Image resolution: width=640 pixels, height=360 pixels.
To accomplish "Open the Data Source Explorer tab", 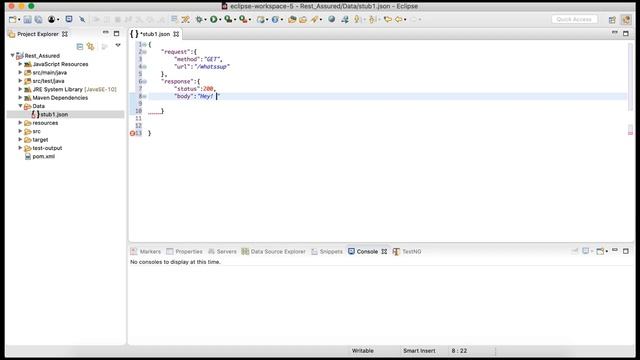I will tap(273, 251).
